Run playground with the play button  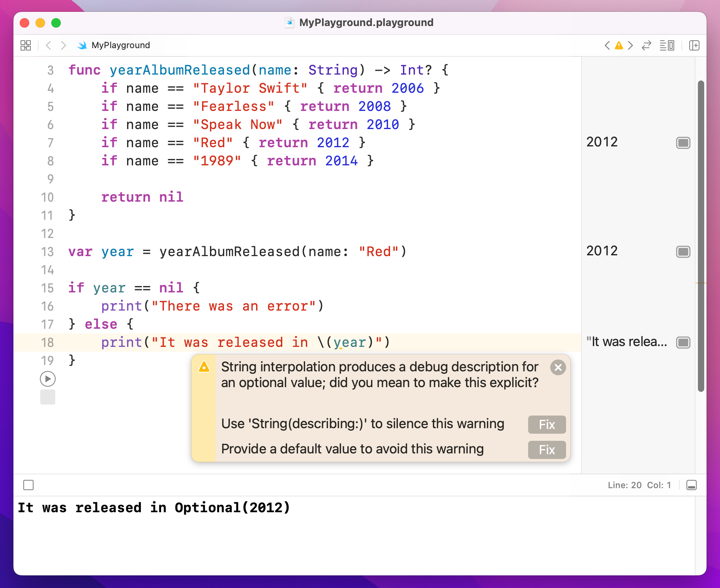coord(48,379)
